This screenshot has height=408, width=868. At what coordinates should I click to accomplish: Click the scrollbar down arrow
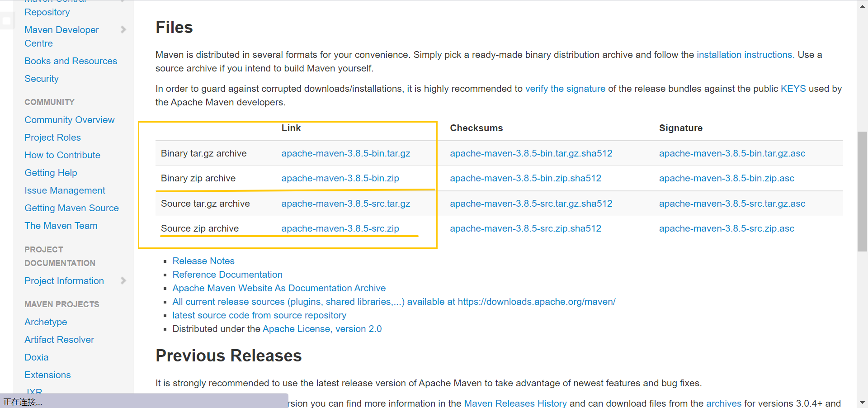click(x=862, y=403)
